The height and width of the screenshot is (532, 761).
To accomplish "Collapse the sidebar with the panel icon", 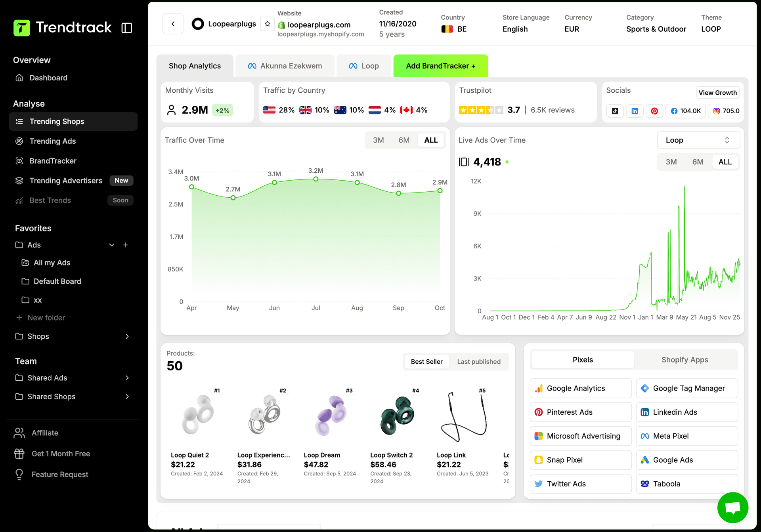I will coord(126,27).
